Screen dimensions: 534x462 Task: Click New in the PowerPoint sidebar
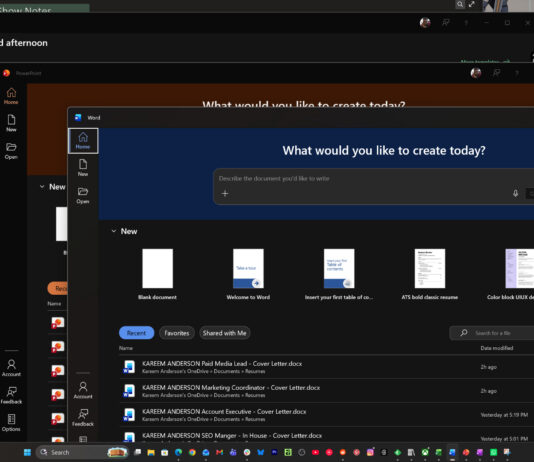pyautogui.click(x=11, y=123)
